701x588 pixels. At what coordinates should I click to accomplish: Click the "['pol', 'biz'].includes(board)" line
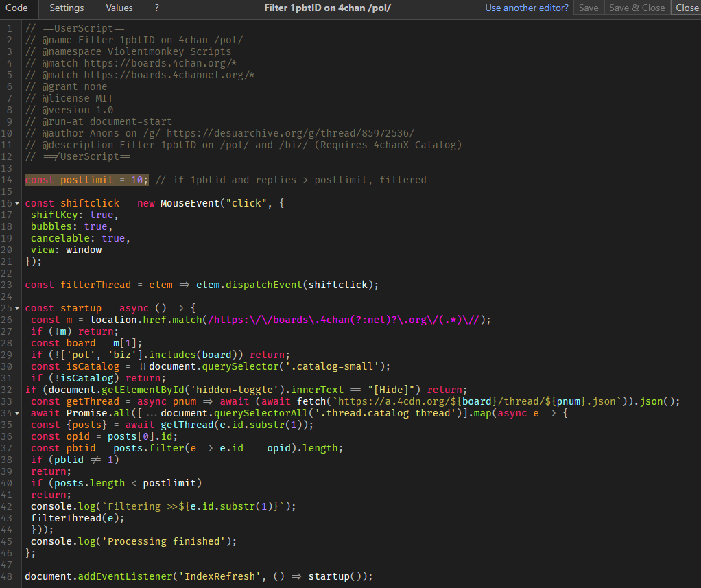point(161,355)
